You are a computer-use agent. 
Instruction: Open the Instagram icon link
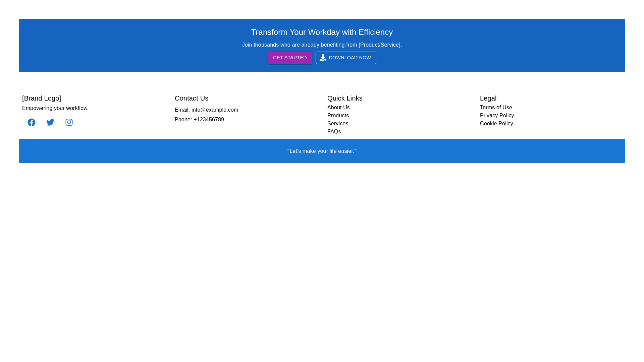point(69,122)
